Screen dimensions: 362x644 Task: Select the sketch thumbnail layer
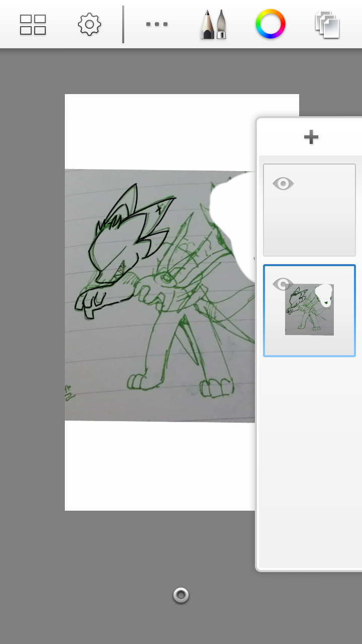point(309,311)
